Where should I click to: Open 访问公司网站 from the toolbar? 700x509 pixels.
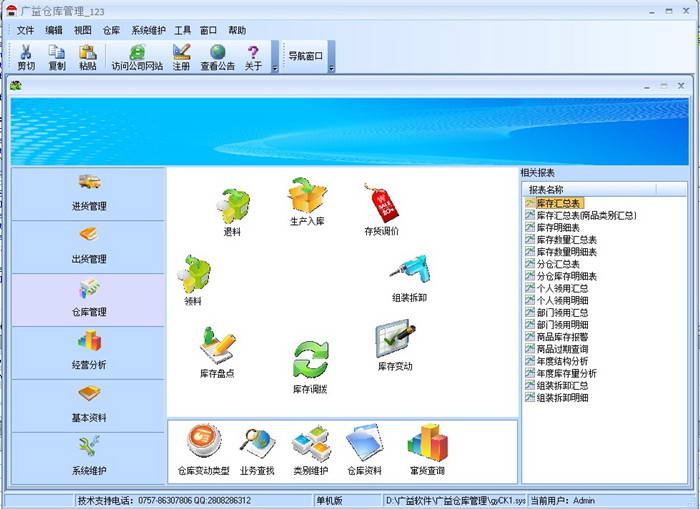[137, 57]
